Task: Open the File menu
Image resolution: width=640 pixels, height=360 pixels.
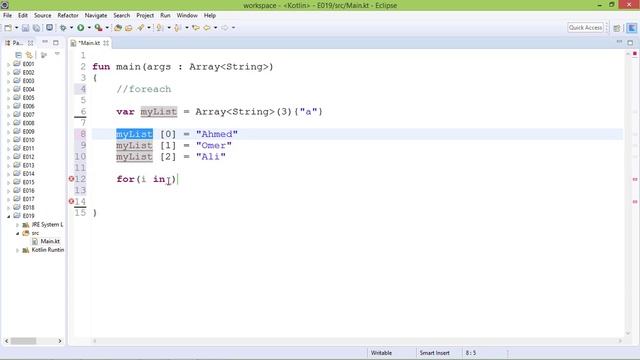Action: [7, 15]
